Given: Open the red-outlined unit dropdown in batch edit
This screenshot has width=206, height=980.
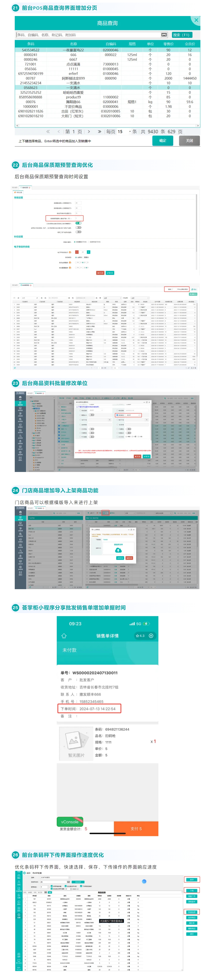Looking at the screenshot, I should point(133,415).
